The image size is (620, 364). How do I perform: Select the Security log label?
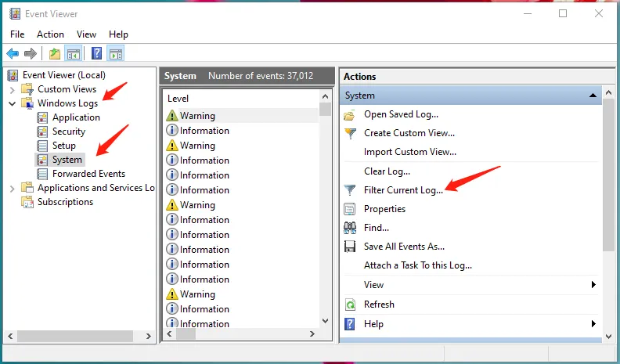tap(69, 132)
